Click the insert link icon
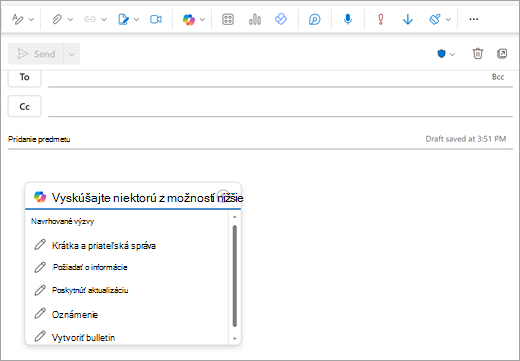 [90, 19]
